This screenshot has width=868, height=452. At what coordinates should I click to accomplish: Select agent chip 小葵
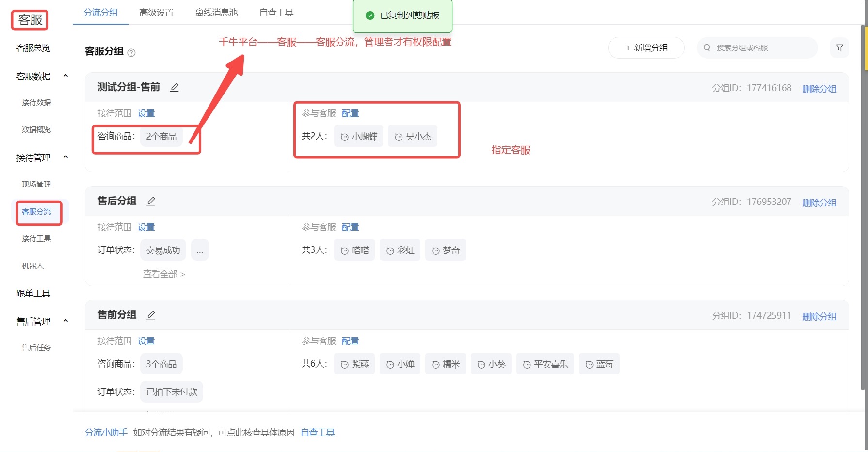click(x=491, y=364)
